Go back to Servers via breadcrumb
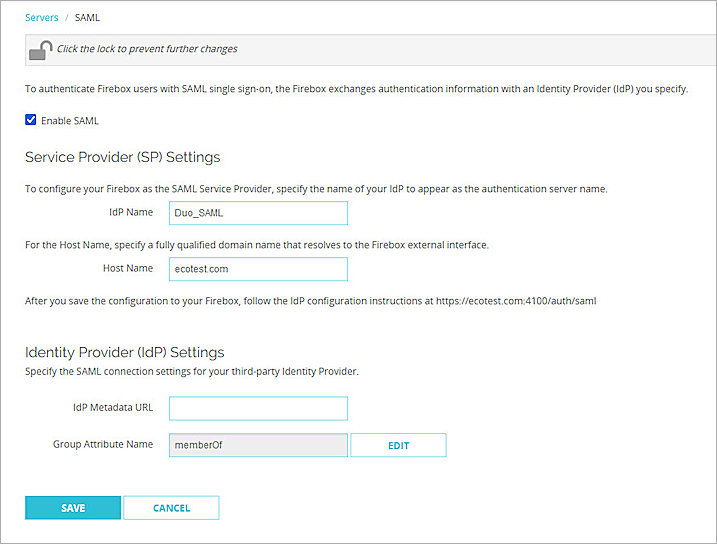The width and height of the screenshot is (717, 544). (42, 17)
